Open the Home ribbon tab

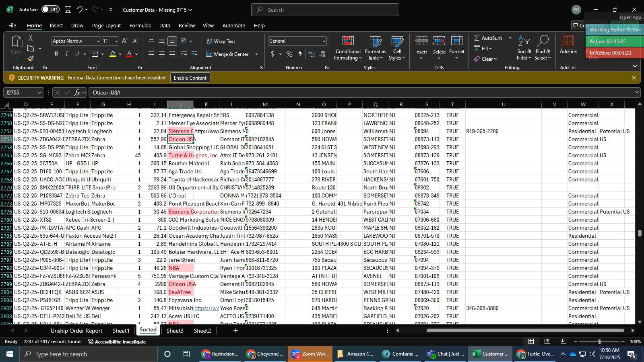coord(34,25)
